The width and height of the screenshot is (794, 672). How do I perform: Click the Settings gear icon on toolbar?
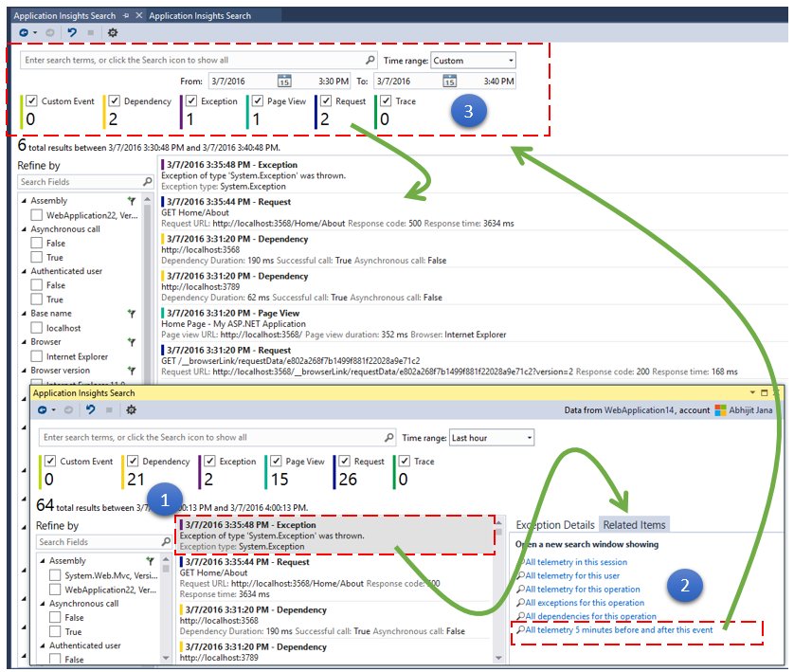112,32
